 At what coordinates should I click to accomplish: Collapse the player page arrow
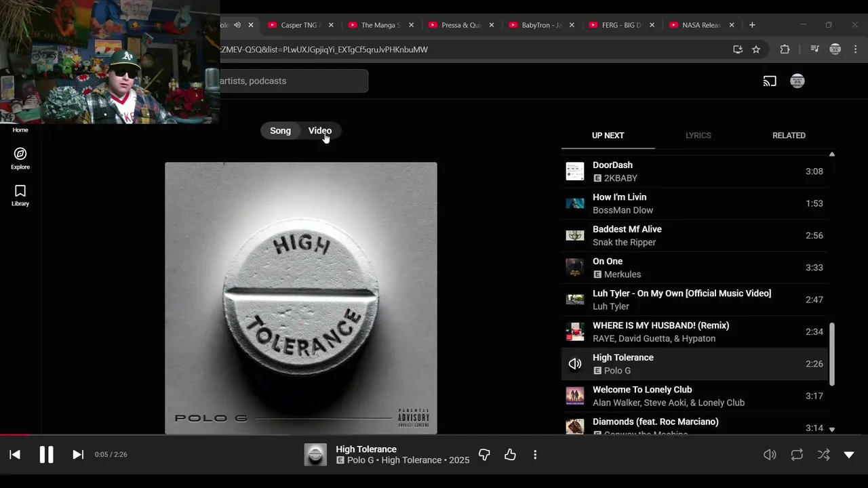pos(849,455)
